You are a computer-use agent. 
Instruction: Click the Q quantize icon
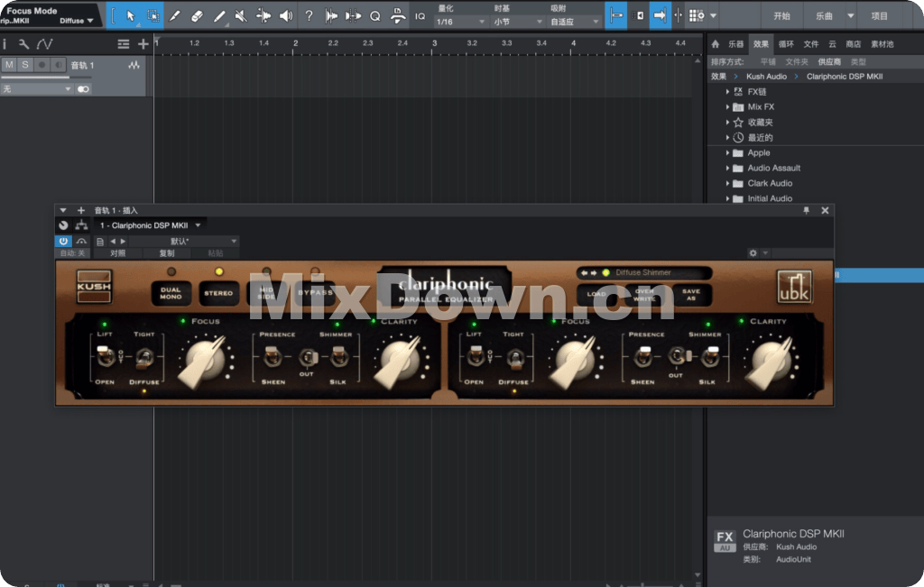tap(375, 16)
